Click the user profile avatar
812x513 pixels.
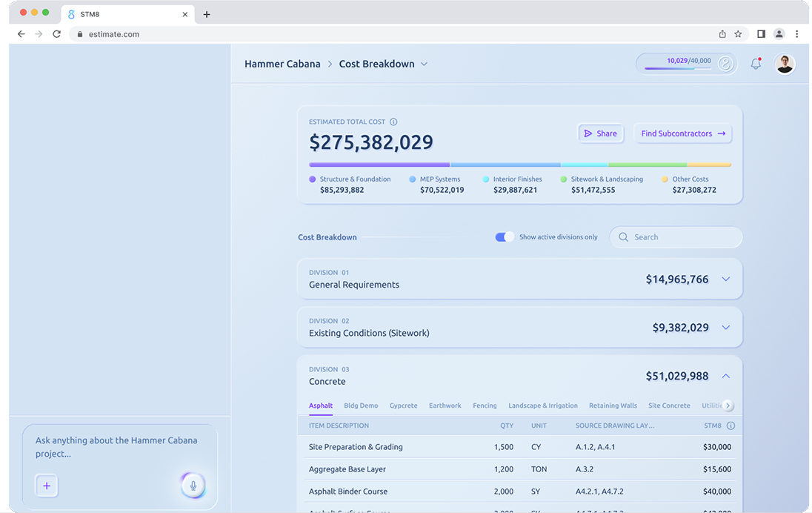click(785, 64)
